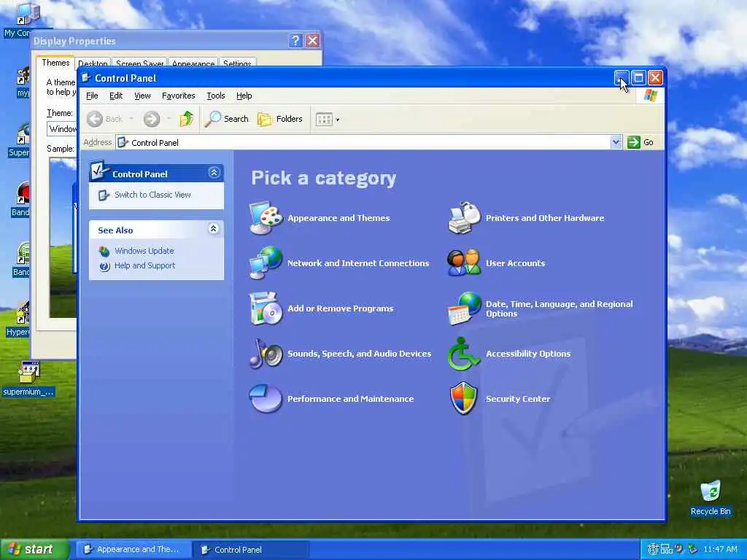Switch to the Themes tab in Display Properties
Viewport: 747px width, 560px height.
coord(55,63)
